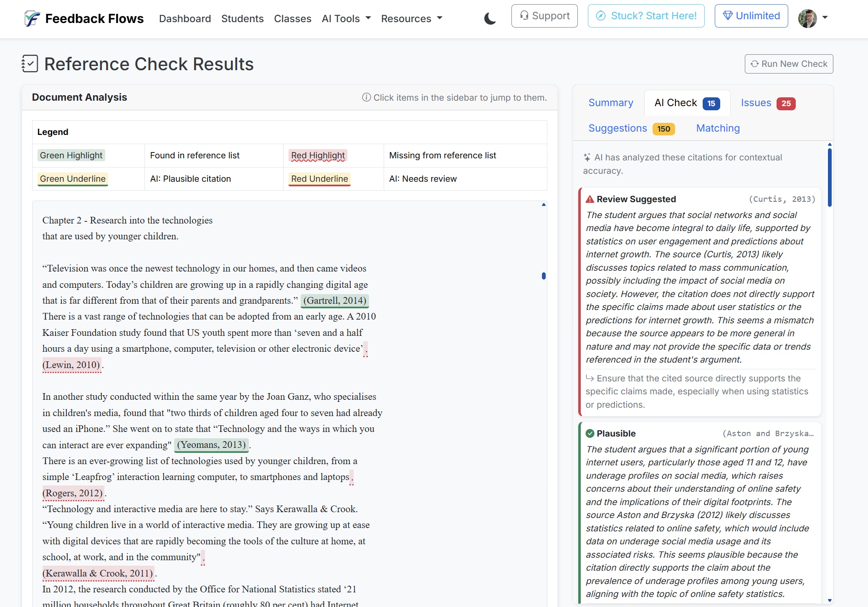Click the green checkmark on the Plausible card
Image resolution: width=868 pixels, height=607 pixels.
coord(590,434)
